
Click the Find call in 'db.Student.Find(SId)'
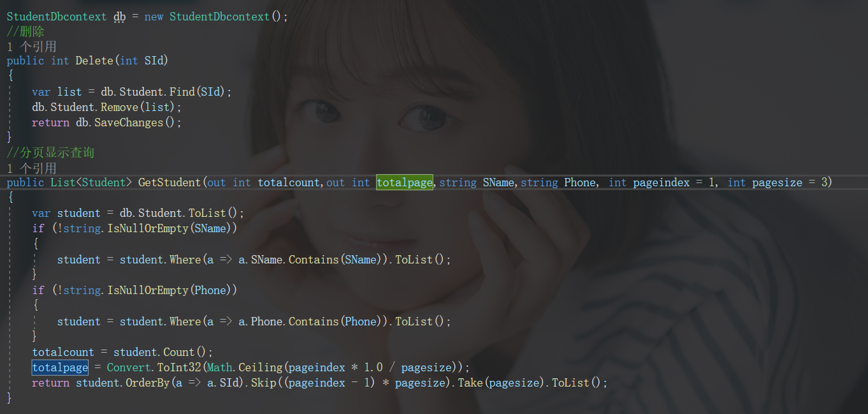point(182,92)
